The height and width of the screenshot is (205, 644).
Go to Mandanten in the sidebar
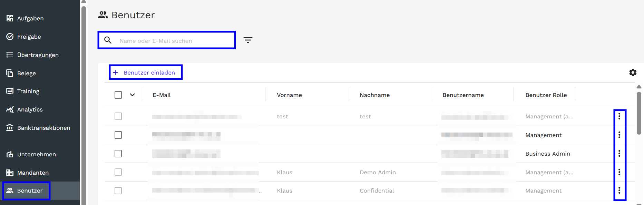[33, 173]
